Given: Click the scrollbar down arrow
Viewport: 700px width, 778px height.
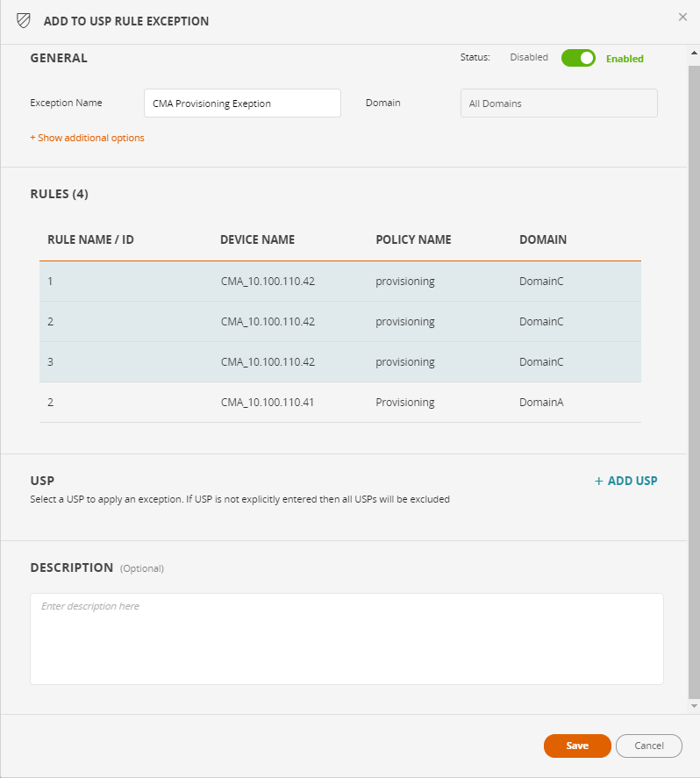Looking at the screenshot, I should pyautogui.click(x=694, y=706).
